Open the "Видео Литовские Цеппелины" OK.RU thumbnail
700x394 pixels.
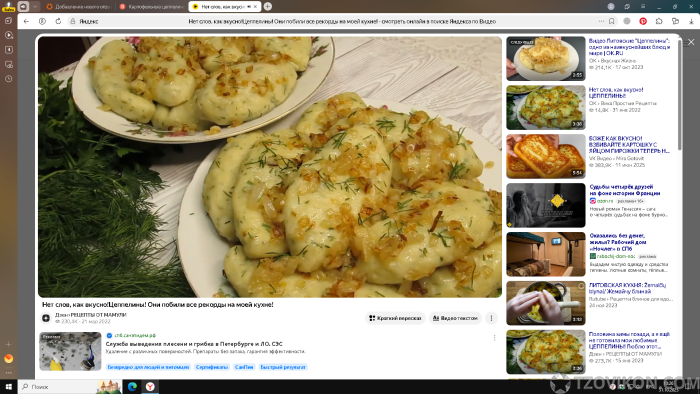coord(546,58)
